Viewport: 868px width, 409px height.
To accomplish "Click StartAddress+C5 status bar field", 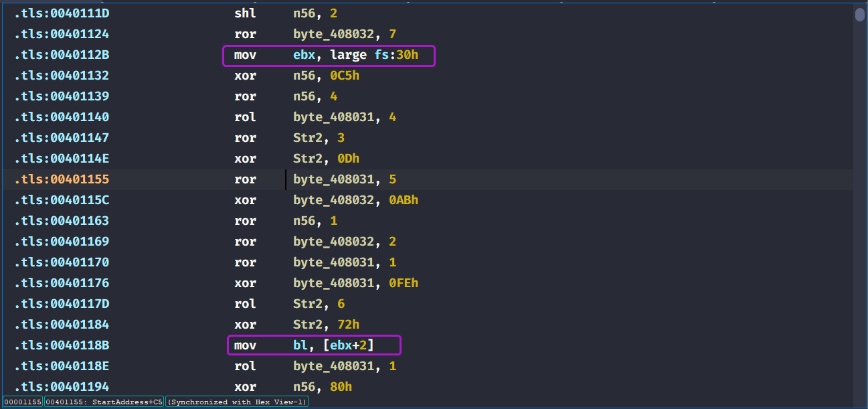I will pos(104,402).
